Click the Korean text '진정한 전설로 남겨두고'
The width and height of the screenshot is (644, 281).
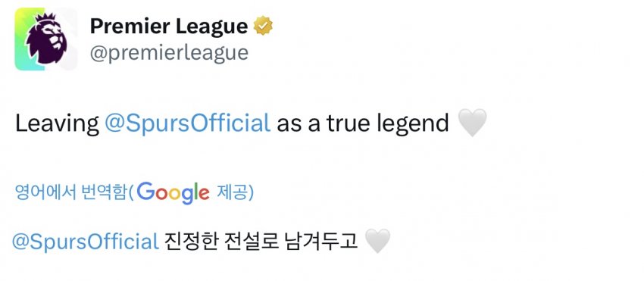261,242
